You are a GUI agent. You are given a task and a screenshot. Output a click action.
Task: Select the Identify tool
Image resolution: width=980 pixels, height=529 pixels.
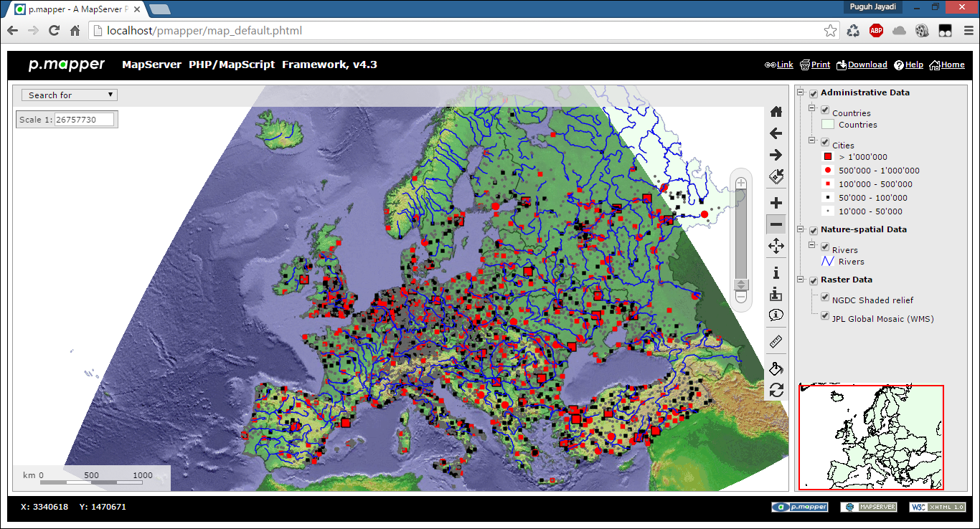point(776,272)
